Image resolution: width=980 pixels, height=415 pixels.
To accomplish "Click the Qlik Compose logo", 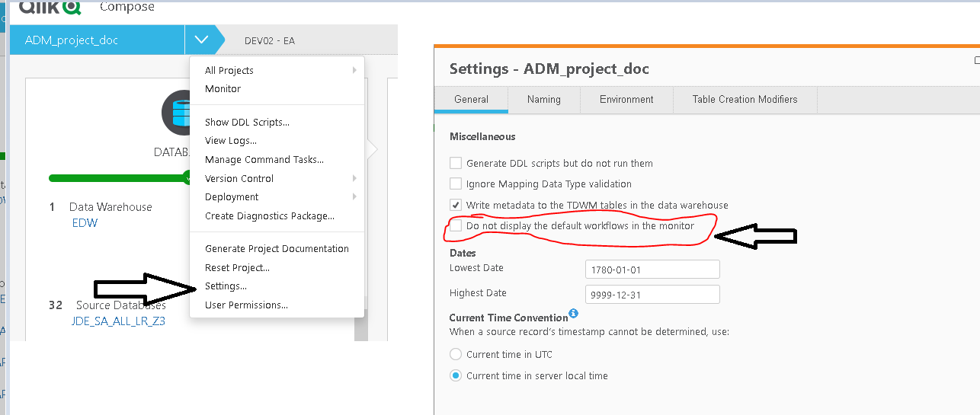I will click(x=50, y=7).
